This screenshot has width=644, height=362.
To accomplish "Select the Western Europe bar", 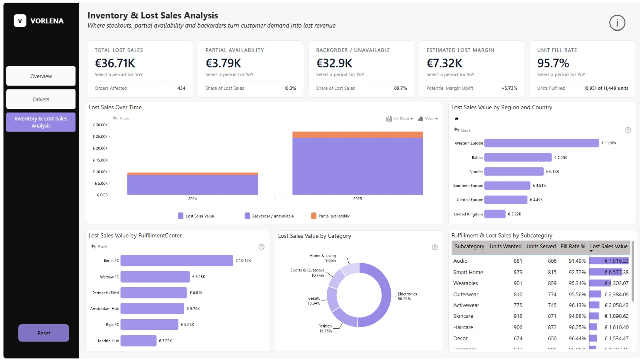I will [542, 143].
